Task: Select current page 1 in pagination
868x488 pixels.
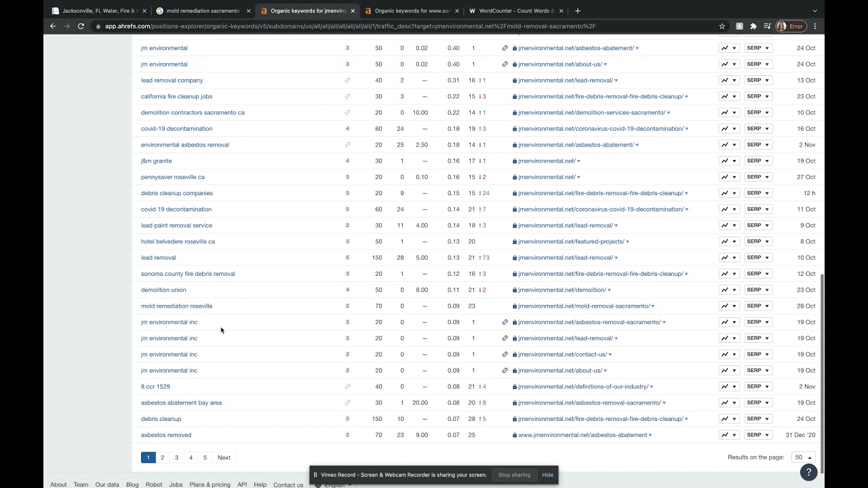Action: (x=148, y=457)
